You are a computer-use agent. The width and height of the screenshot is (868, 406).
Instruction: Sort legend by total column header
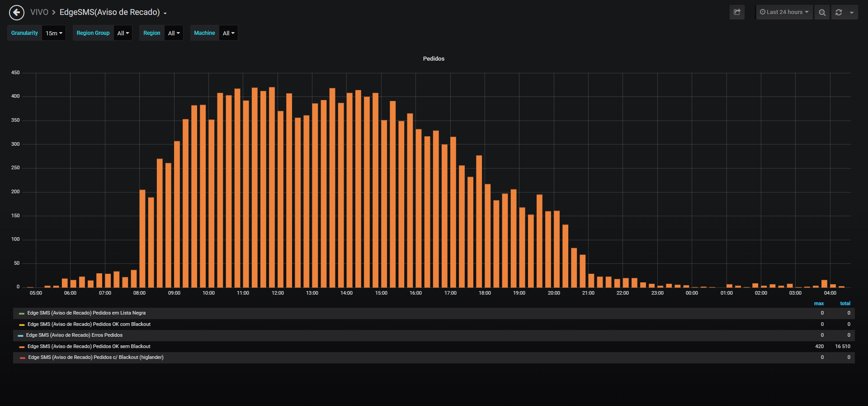845,304
